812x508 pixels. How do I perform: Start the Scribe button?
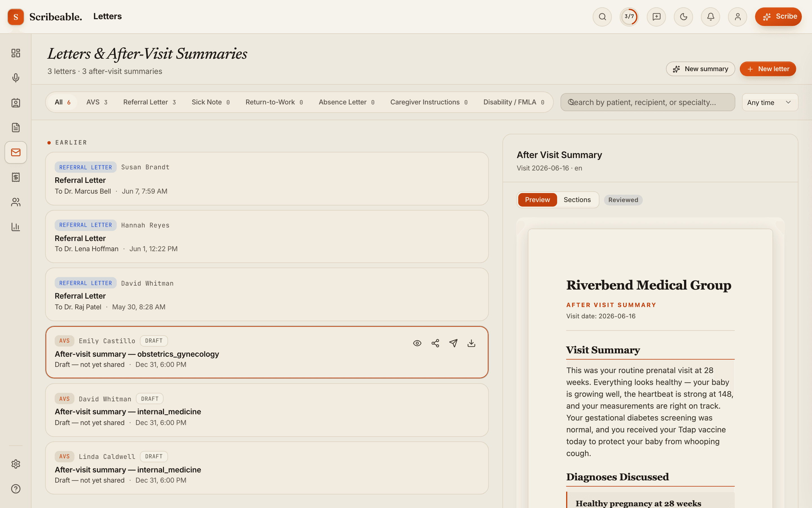click(778, 17)
